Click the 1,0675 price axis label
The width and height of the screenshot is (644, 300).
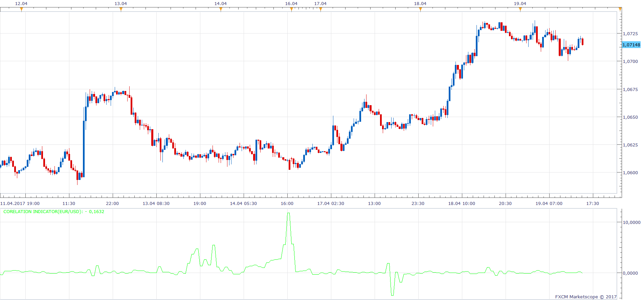coord(630,89)
